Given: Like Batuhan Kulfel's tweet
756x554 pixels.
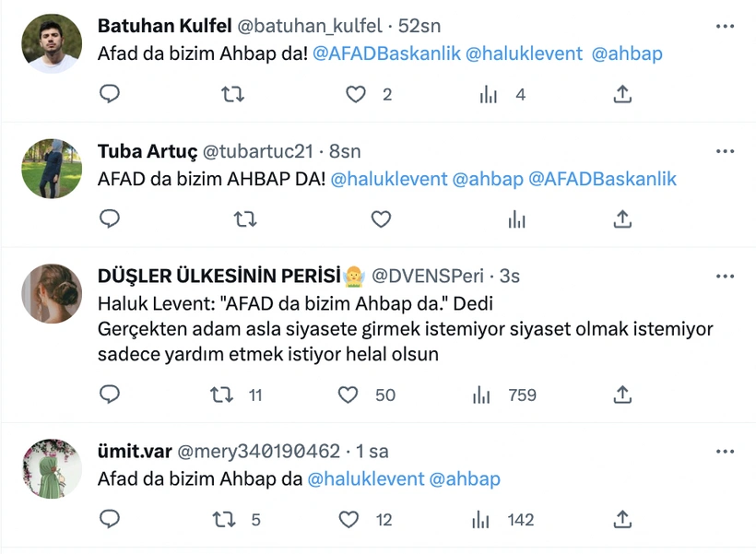Looking at the screenshot, I should [355, 94].
